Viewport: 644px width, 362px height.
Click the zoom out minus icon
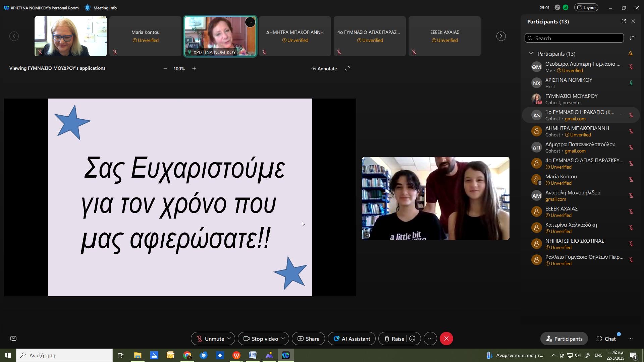coord(165,69)
